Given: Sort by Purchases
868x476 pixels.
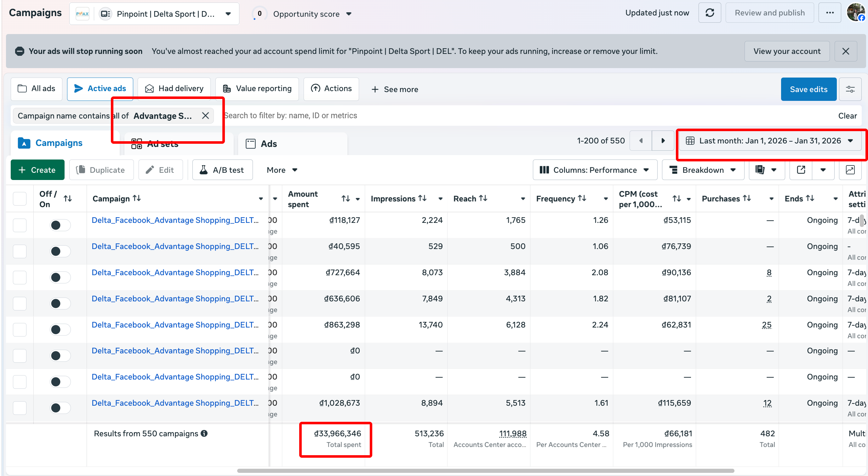Looking at the screenshot, I should click(x=747, y=198).
